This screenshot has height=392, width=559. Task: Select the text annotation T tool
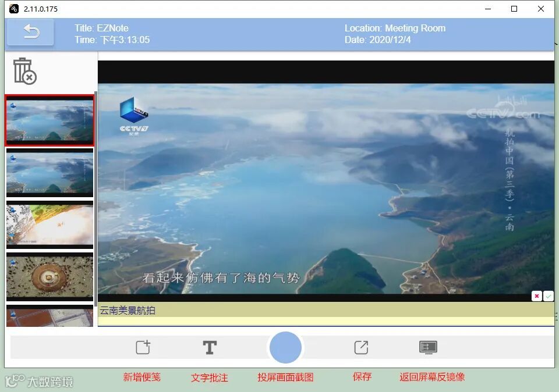click(x=210, y=347)
